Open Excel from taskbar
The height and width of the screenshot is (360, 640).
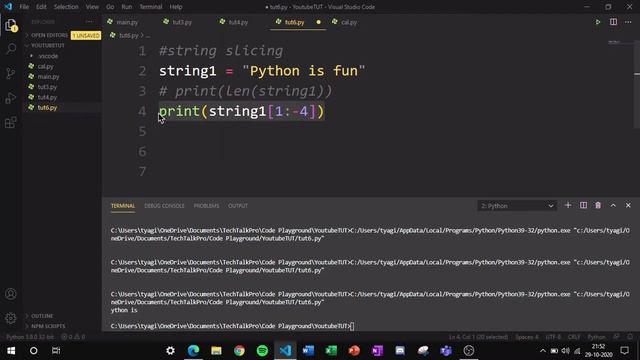click(x=331, y=351)
